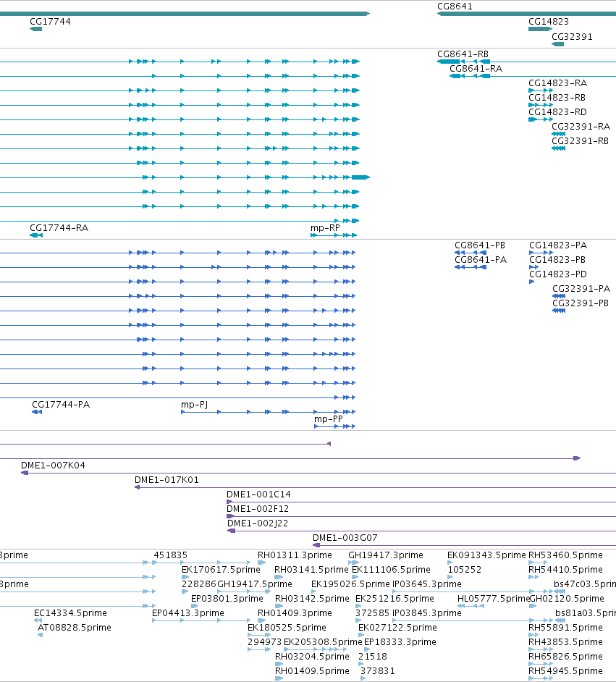
Task: Select EST RH03141.5prime
Action: point(312,569)
